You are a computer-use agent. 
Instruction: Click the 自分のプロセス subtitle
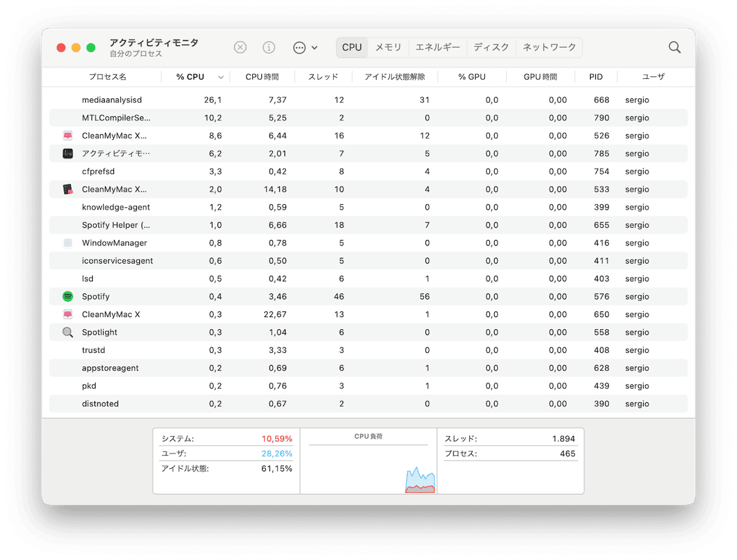tap(136, 54)
